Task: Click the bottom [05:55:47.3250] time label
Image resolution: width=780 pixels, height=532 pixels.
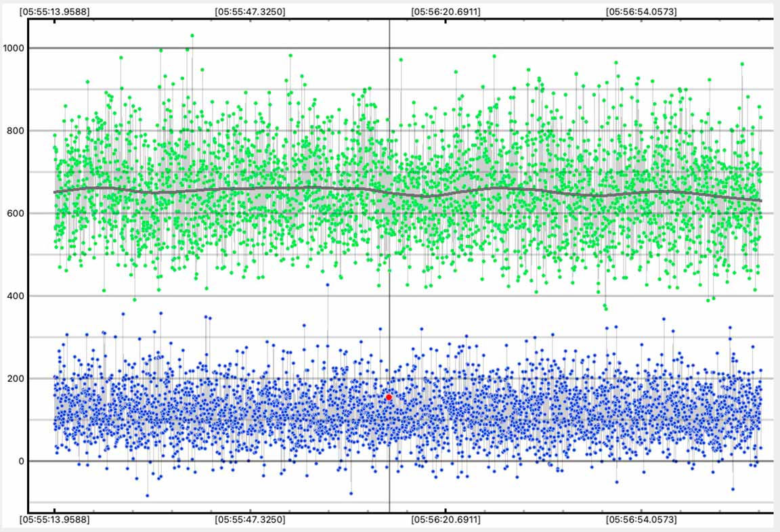Action: click(250, 520)
